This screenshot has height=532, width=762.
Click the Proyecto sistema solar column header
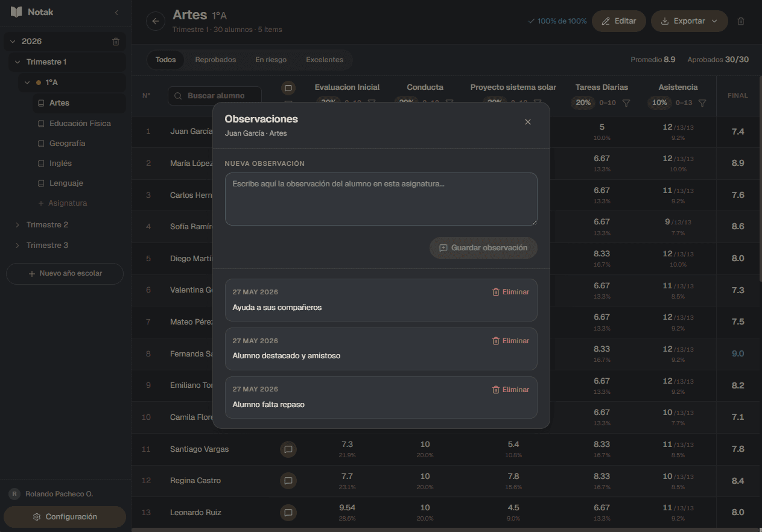pos(513,87)
